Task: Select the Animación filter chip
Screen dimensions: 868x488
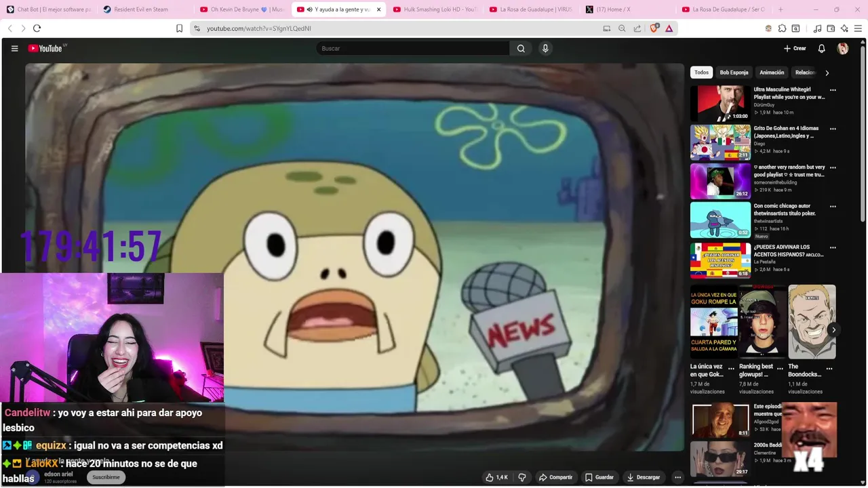Action: tap(772, 73)
